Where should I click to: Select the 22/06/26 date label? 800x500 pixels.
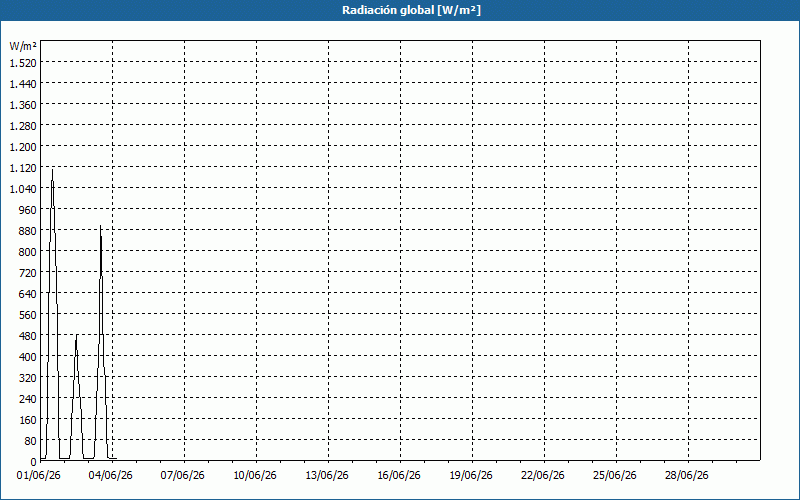[543, 476]
